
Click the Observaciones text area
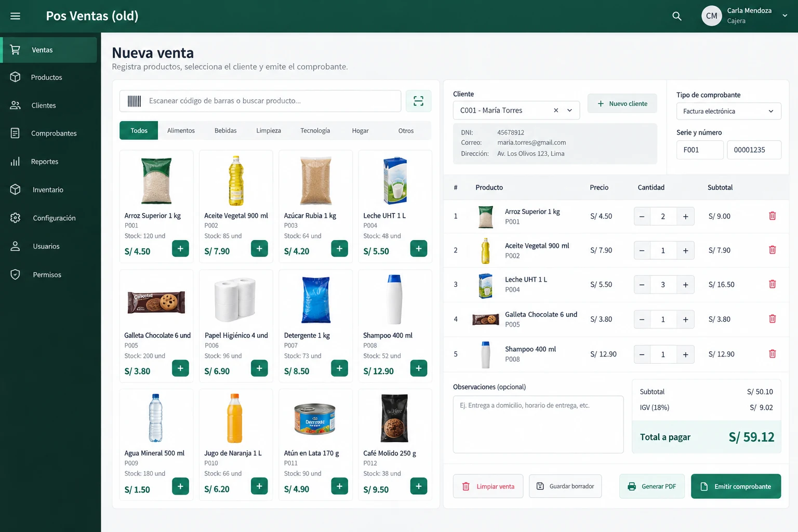[538, 424]
